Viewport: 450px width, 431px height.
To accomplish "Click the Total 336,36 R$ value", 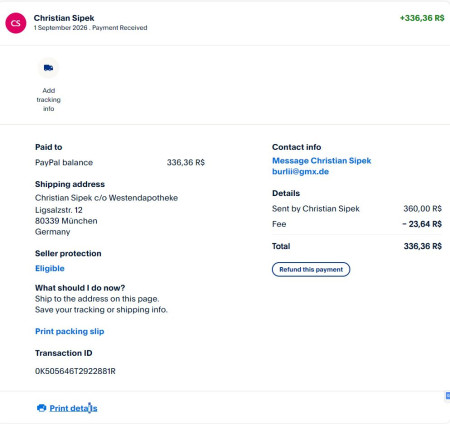I will pos(423,246).
